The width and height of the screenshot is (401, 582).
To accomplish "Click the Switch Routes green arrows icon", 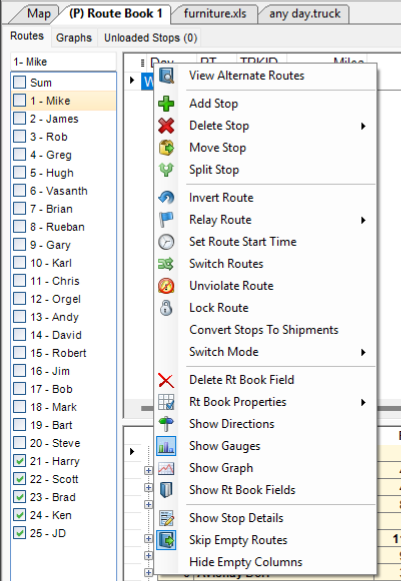I will tap(166, 264).
